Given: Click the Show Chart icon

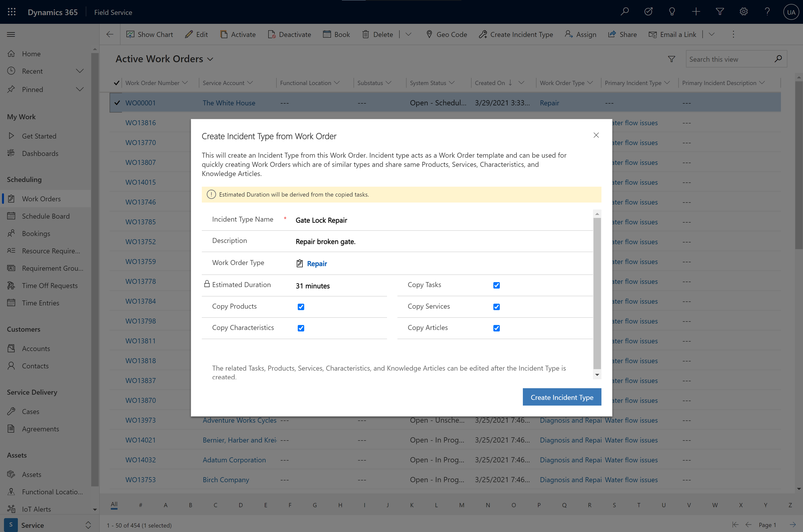Looking at the screenshot, I should 129,34.
